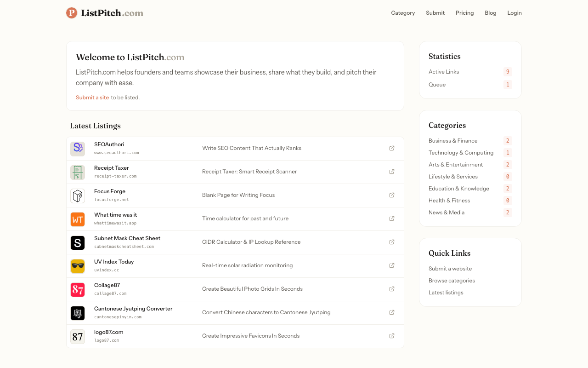Open the SEOAuthori site icon
This screenshot has height=368, width=588.
(78, 149)
